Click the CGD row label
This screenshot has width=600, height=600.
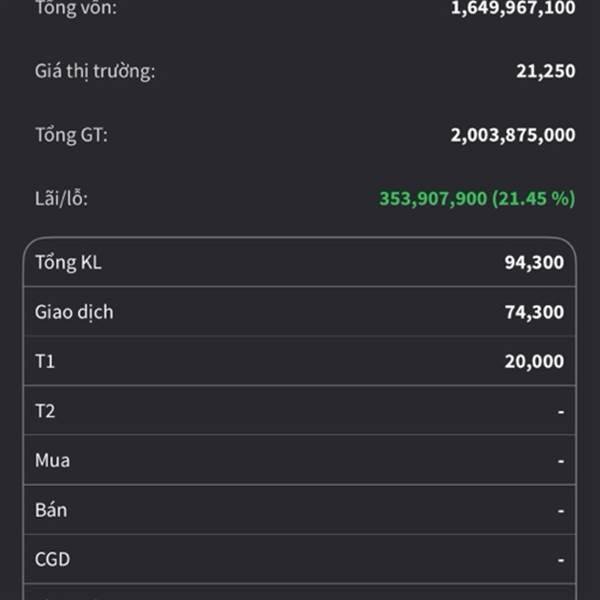[53, 559]
